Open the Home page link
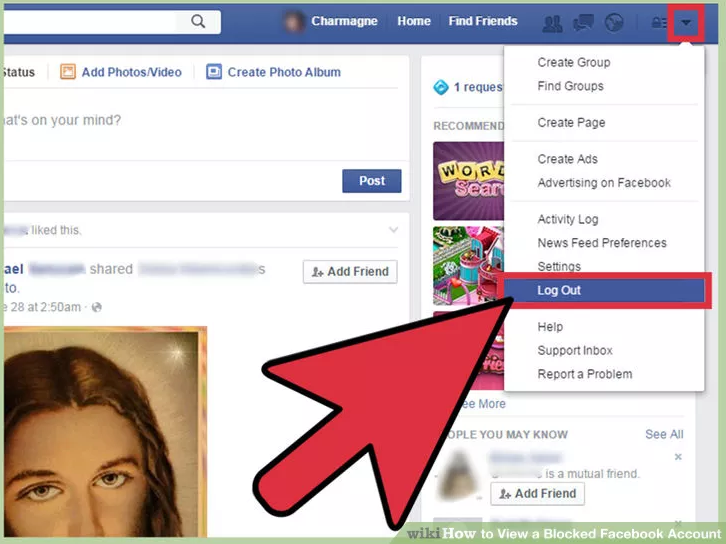 coord(414,21)
